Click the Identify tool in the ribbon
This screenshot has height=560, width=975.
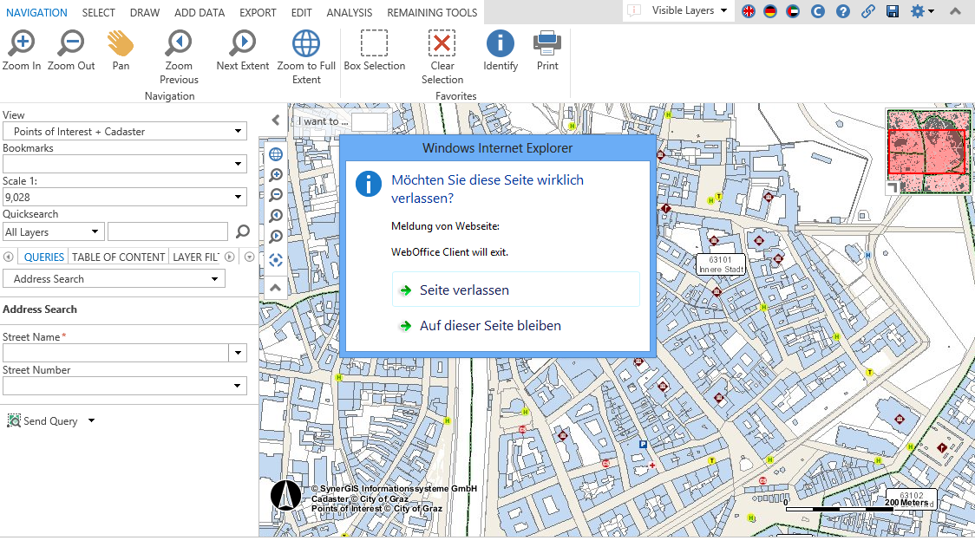[500, 50]
